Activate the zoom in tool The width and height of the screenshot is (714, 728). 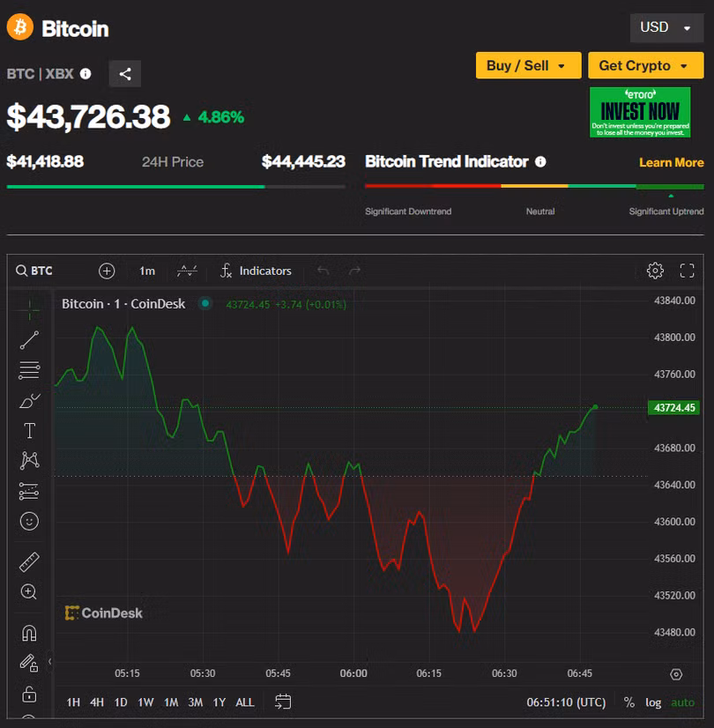pyautogui.click(x=29, y=592)
